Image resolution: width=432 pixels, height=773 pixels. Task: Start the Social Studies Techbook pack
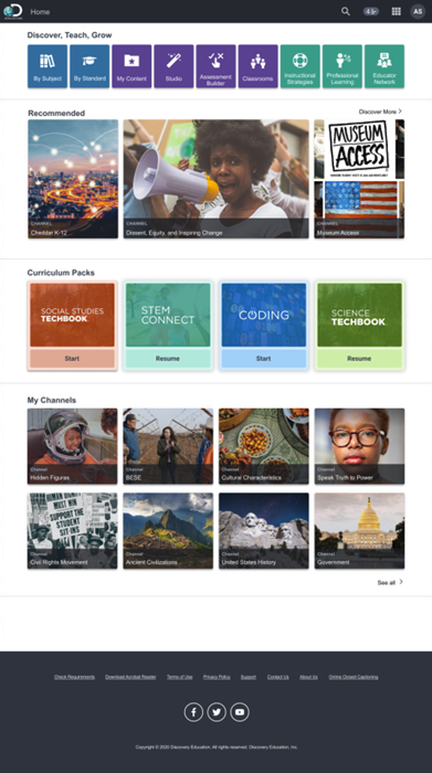(72, 358)
